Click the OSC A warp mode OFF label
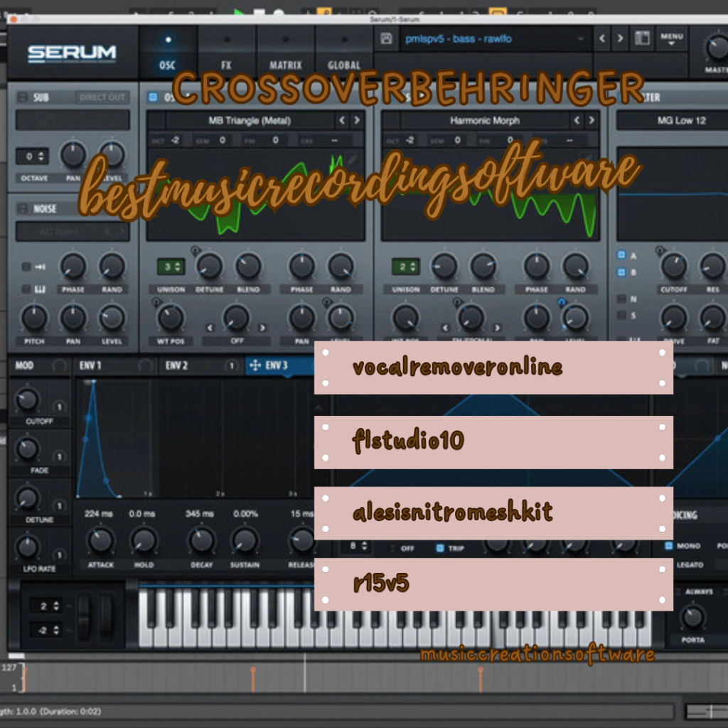The height and width of the screenshot is (728, 728). coord(237,341)
